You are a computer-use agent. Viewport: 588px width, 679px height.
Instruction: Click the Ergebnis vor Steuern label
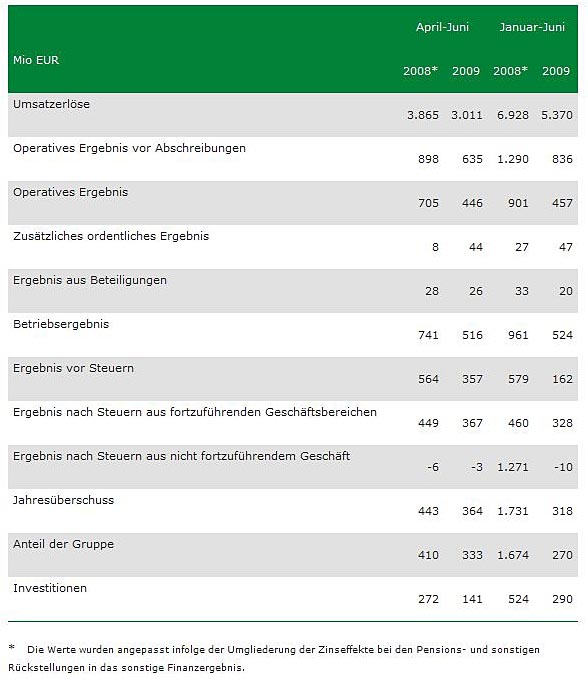pyautogui.click(x=73, y=368)
